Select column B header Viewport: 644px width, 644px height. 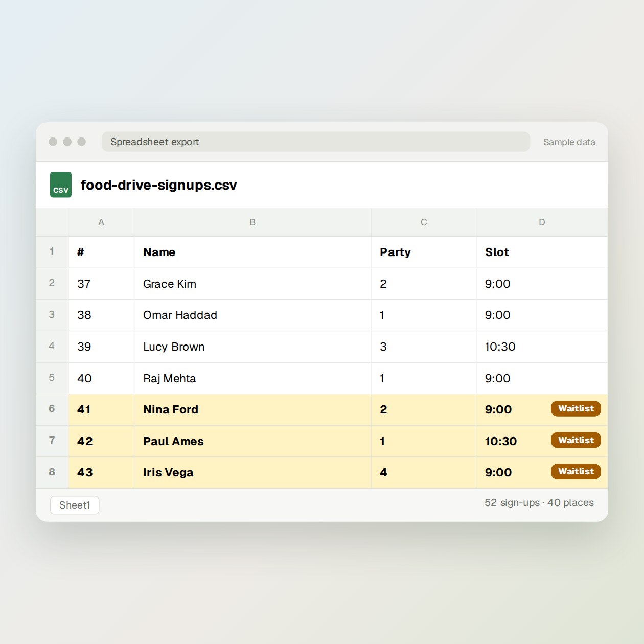click(252, 222)
